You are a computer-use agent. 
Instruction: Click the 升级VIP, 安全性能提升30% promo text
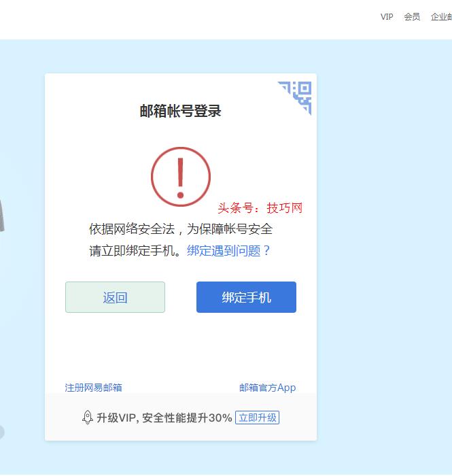coord(164,418)
